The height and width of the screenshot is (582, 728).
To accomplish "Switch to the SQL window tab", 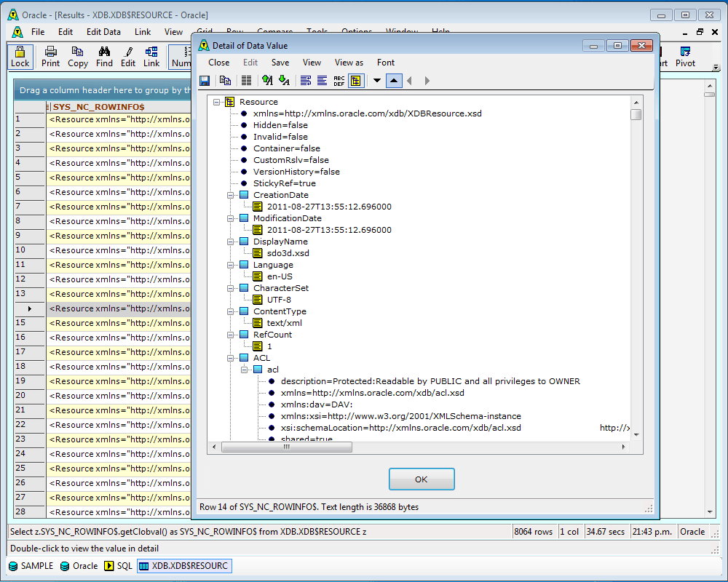I will [119, 566].
